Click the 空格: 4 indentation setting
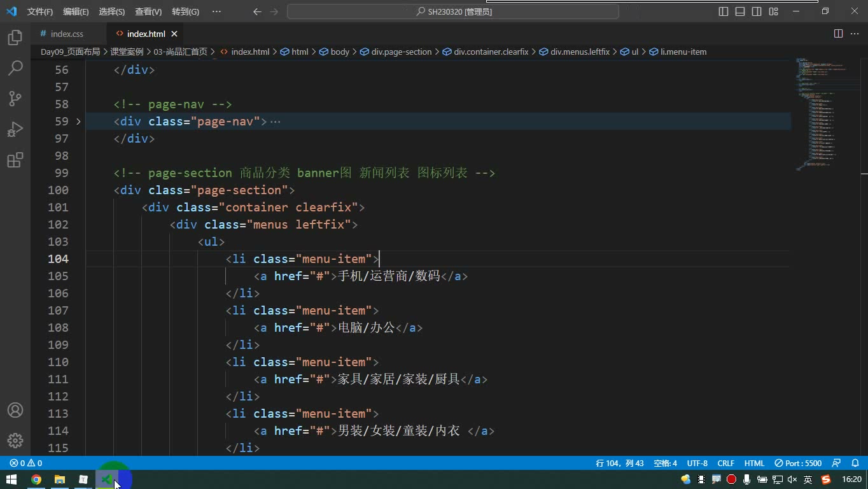 [666, 463]
